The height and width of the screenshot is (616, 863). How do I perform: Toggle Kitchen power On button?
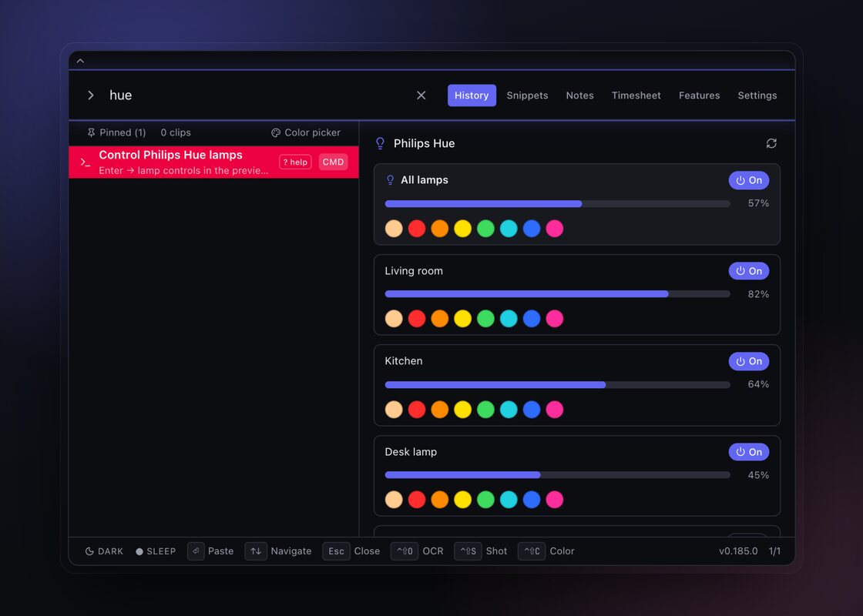pyautogui.click(x=748, y=361)
